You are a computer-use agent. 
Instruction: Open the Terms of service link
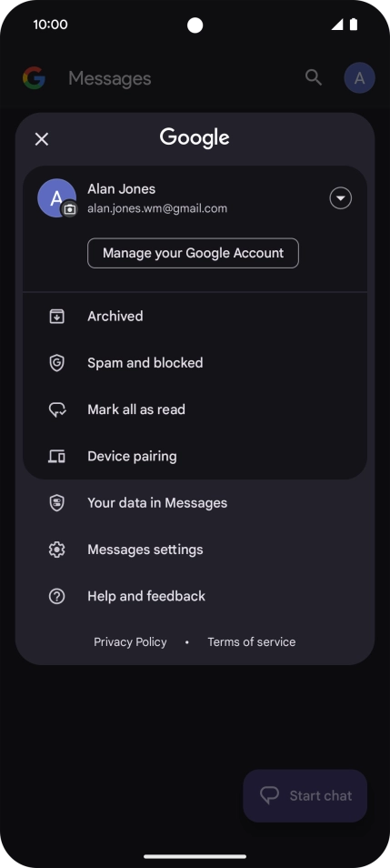pyautogui.click(x=252, y=642)
